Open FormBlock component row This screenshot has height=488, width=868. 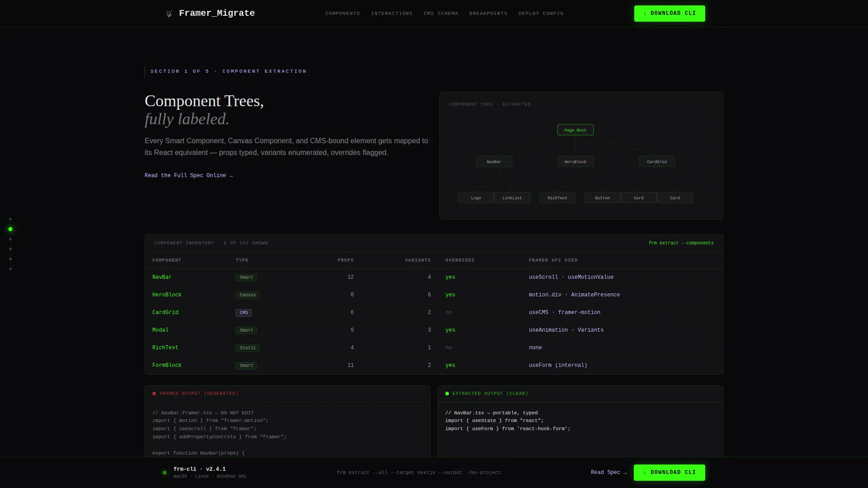point(434,365)
